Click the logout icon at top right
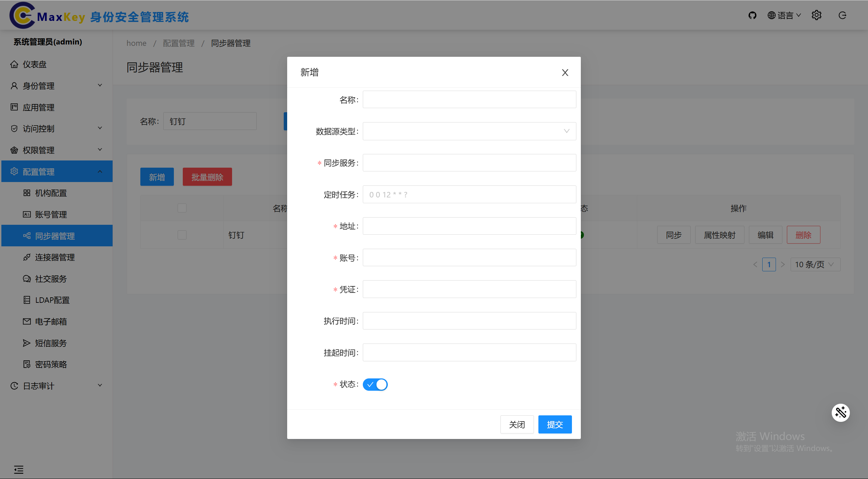The image size is (868, 479). [842, 15]
